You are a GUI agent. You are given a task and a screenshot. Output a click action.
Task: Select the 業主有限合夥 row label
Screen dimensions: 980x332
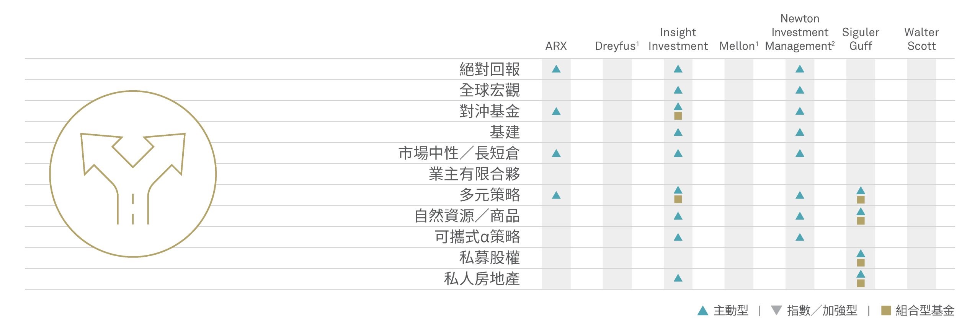coord(474,174)
